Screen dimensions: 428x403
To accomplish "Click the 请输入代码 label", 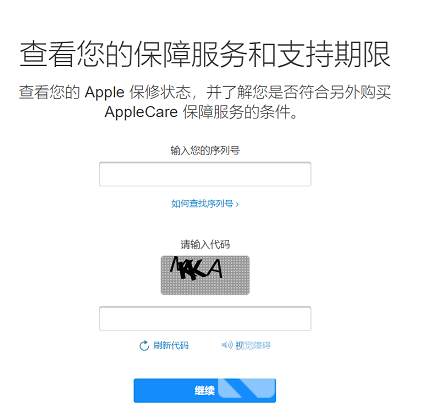I will coord(205,244).
